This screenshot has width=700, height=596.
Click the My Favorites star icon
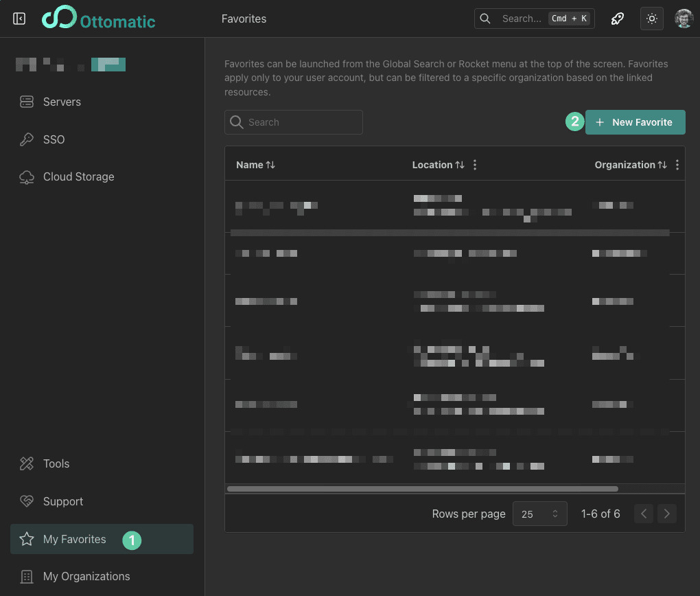pyautogui.click(x=27, y=539)
